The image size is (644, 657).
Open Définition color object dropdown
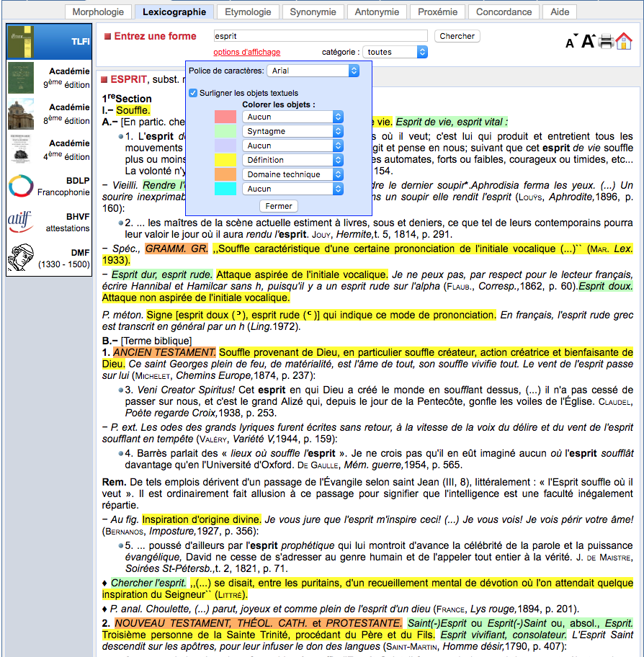[293, 160]
